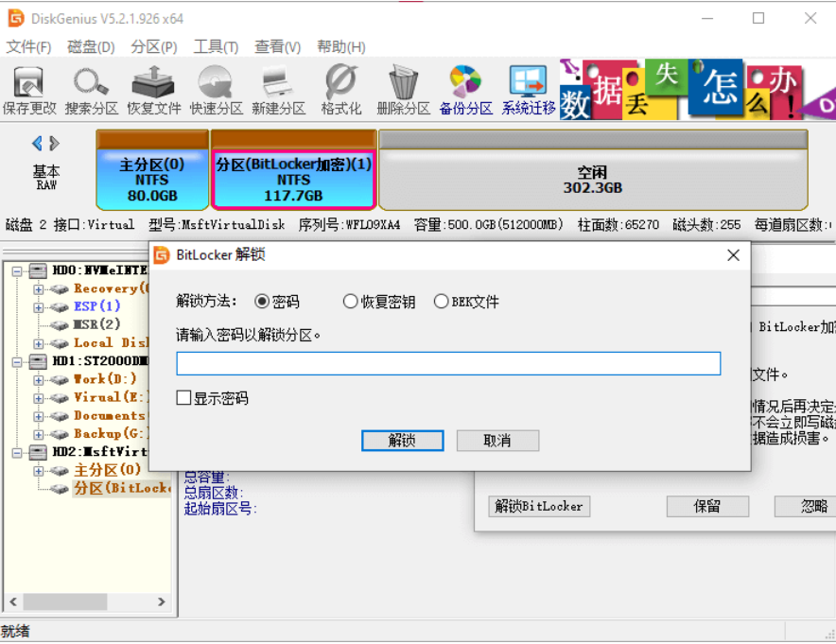Click the New Partition (新建分区) icon
The image size is (836, 644).
click(x=278, y=90)
